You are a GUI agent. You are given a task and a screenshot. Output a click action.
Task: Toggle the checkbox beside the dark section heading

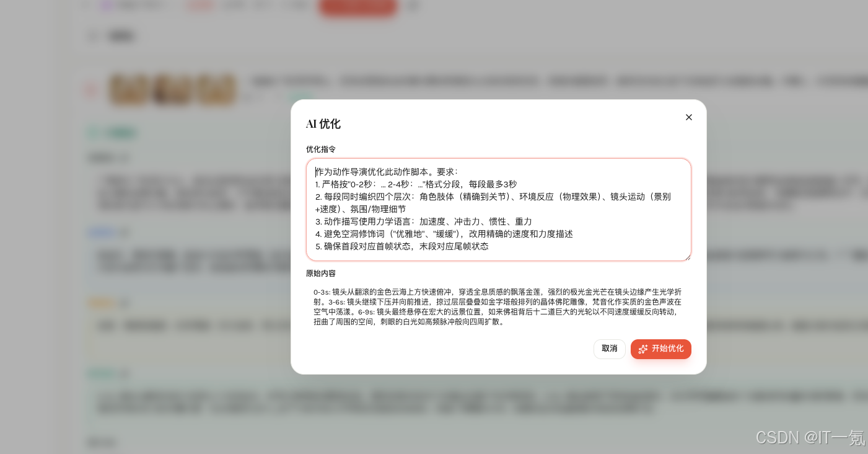click(93, 36)
